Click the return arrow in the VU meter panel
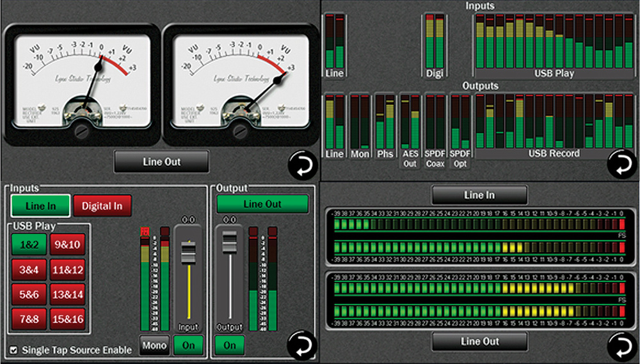The height and width of the screenshot is (364, 640). 303,165
